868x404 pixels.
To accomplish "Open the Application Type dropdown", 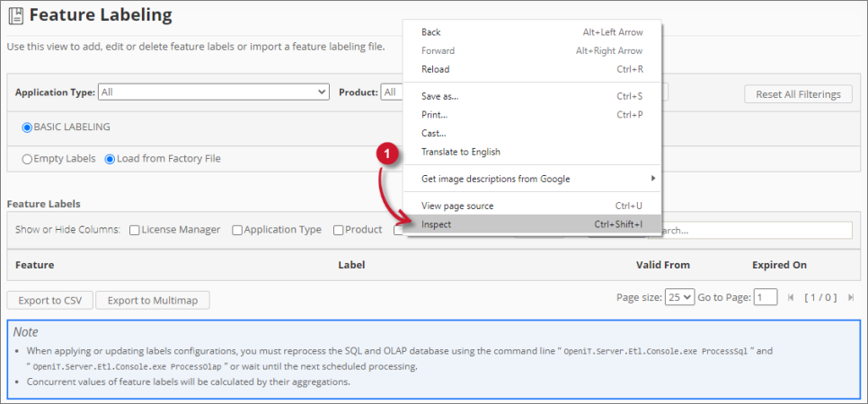I will click(214, 92).
